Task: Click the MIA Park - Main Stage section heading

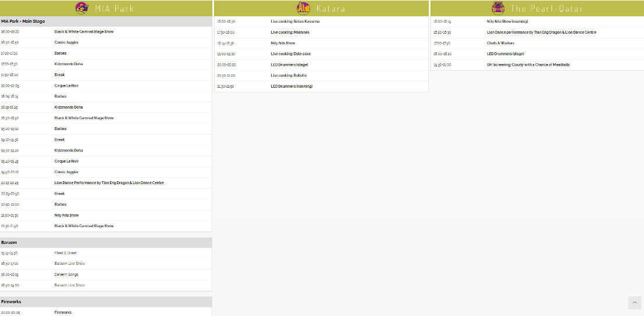Action: 23,21
